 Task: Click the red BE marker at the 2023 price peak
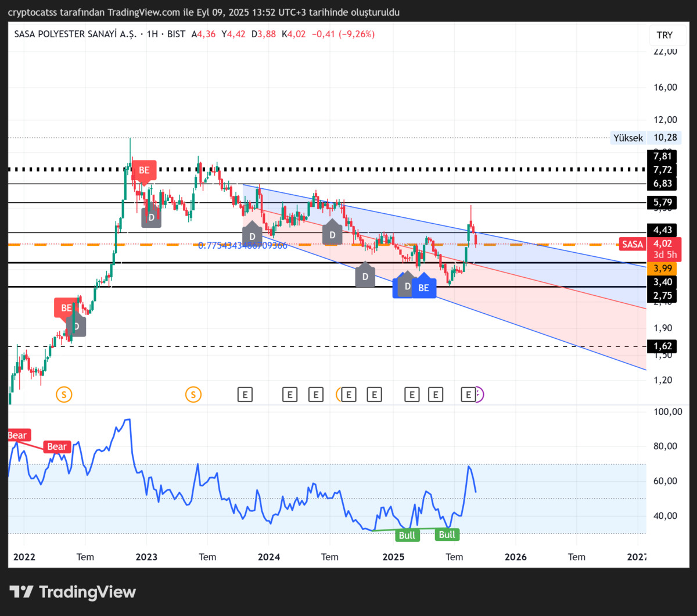[x=144, y=171]
